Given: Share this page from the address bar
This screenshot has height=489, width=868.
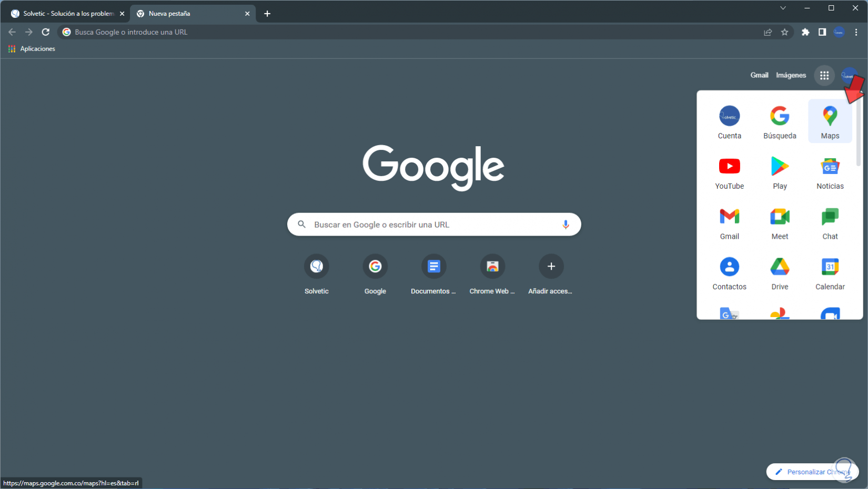Looking at the screenshot, I should 768,32.
